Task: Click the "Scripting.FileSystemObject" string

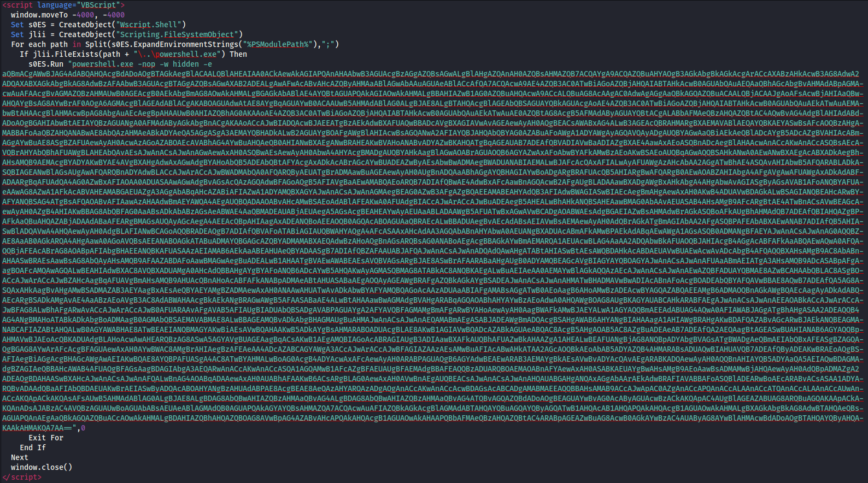Action: 177,35
